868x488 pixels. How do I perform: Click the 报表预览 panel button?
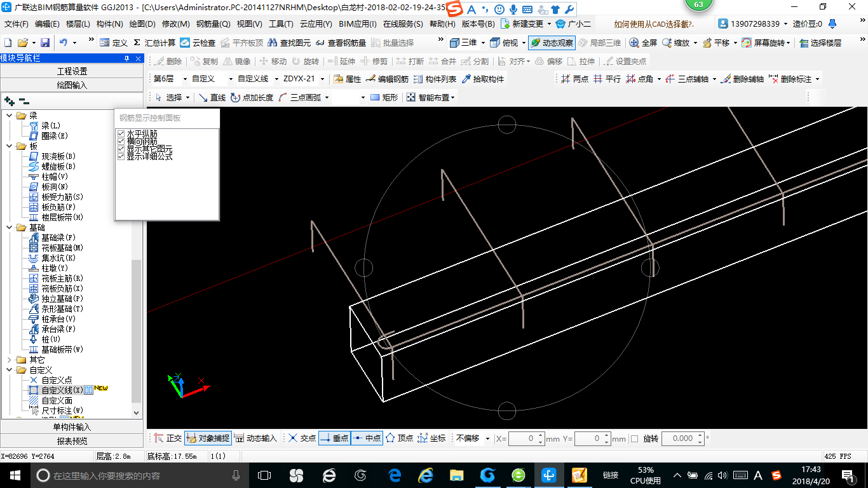(x=72, y=440)
